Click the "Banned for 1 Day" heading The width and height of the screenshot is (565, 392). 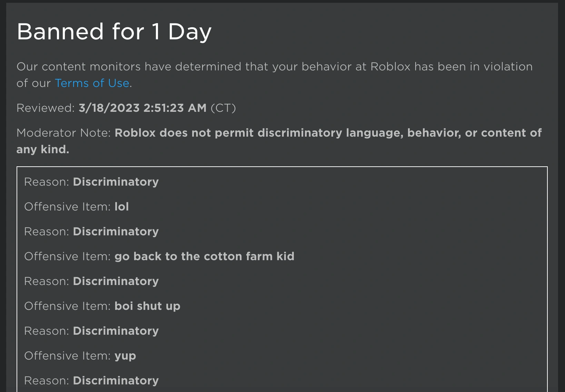coord(114,32)
